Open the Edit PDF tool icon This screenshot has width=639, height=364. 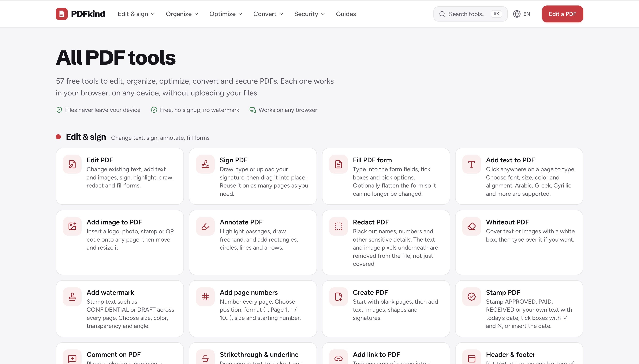72,164
